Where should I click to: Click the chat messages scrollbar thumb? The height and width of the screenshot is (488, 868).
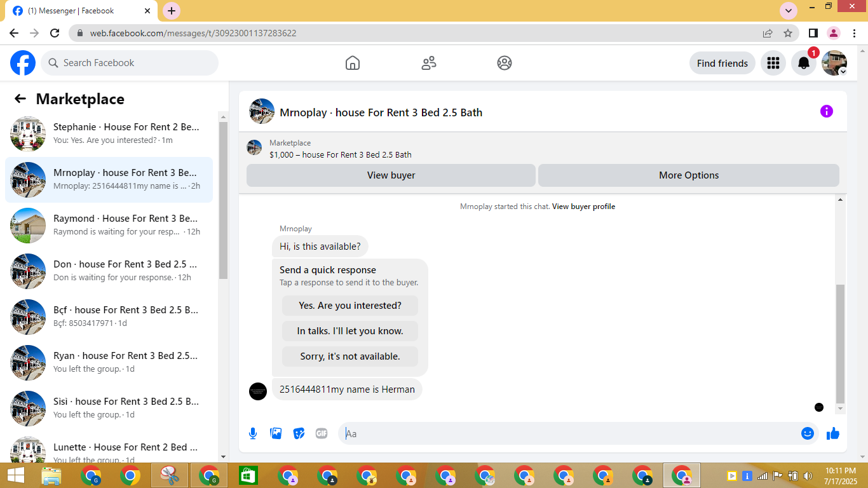840,343
